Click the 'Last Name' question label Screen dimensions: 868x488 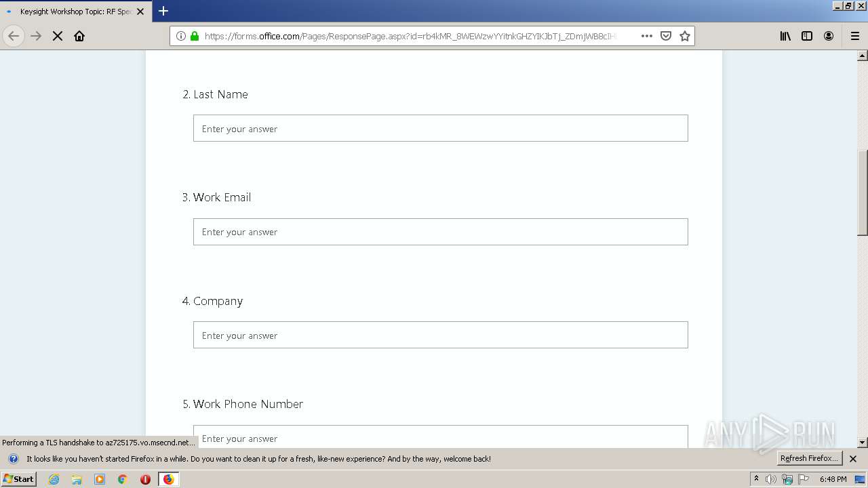tap(220, 94)
